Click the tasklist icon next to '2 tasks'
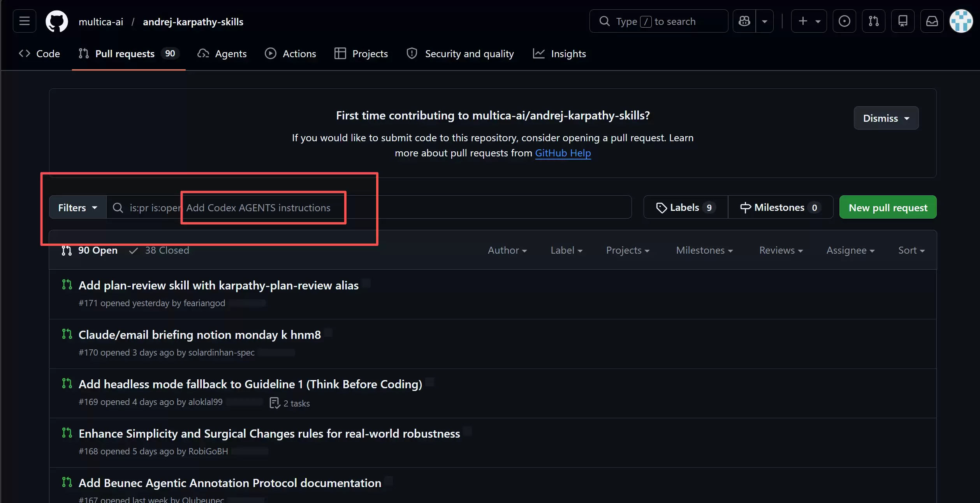The width and height of the screenshot is (980, 503). coord(275,403)
